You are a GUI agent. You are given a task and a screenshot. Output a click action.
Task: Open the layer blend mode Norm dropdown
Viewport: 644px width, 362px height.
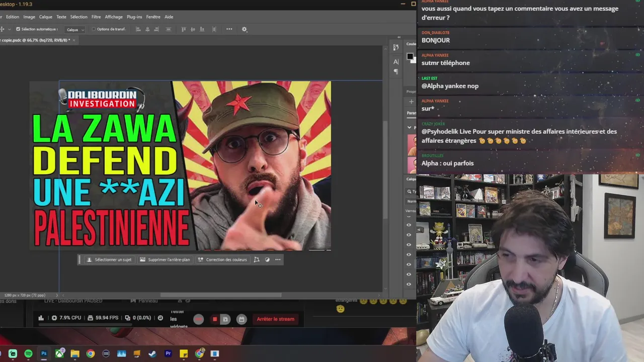[412, 201]
